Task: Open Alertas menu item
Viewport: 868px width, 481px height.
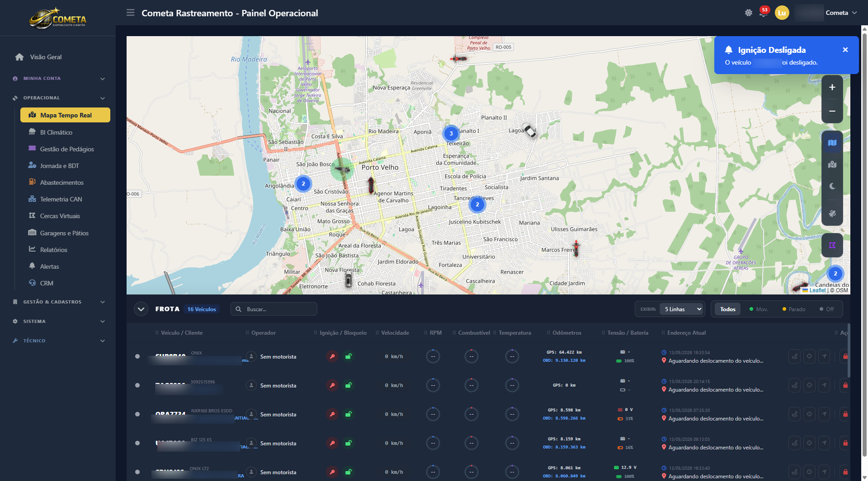Action: (x=65, y=266)
